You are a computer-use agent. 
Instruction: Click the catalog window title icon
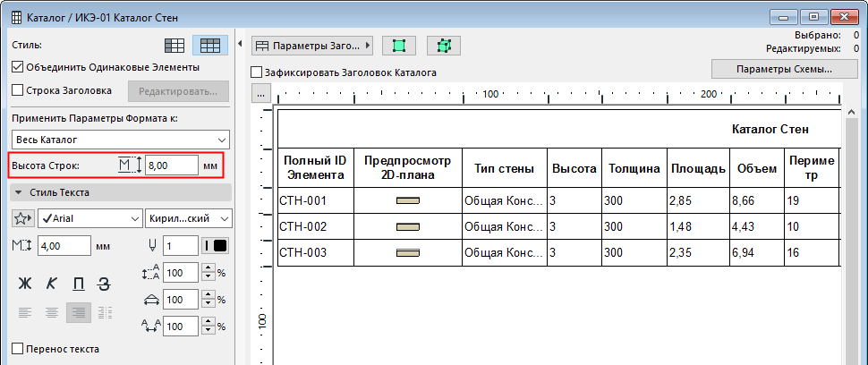17,18
